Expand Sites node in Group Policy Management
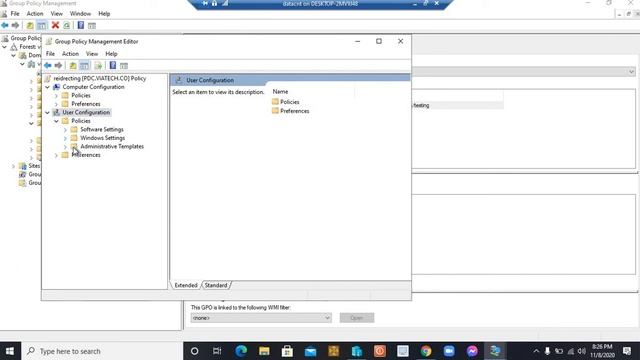The image size is (640, 360). click(13, 166)
